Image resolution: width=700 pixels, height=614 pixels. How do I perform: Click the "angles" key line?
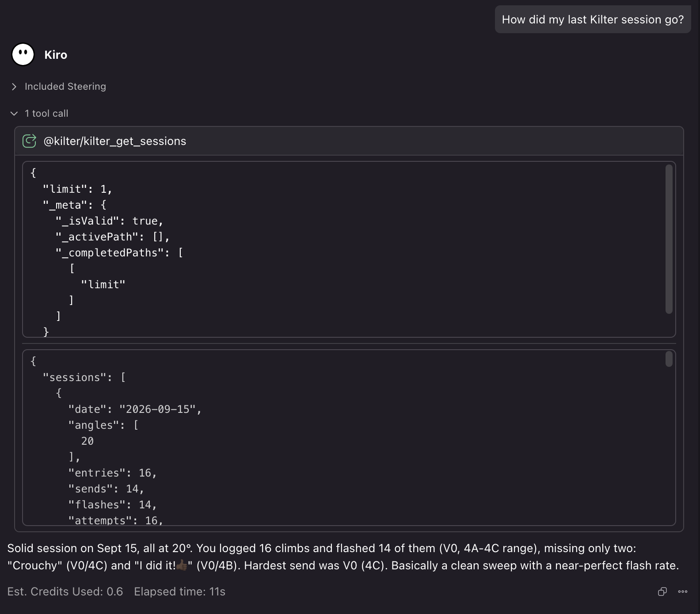point(103,425)
